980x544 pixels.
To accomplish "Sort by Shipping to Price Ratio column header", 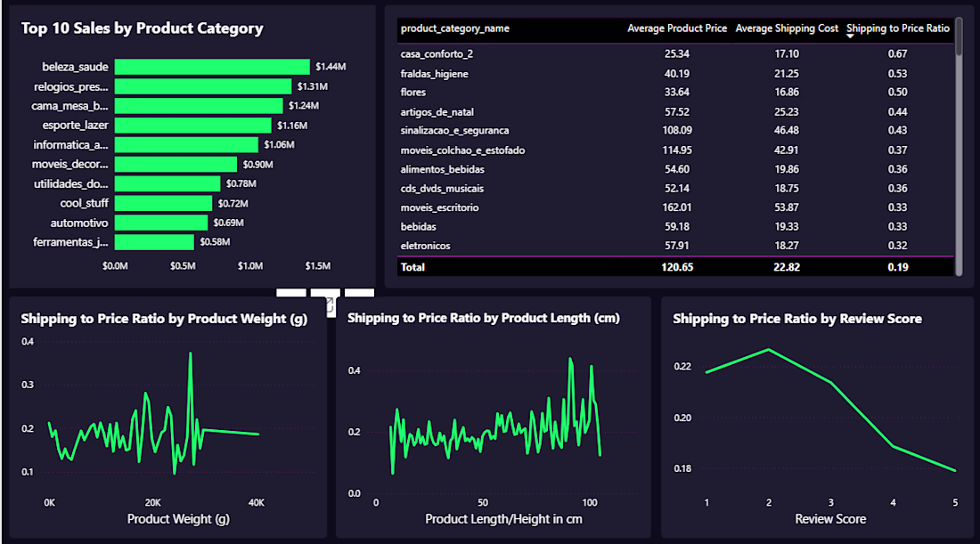I will (897, 28).
